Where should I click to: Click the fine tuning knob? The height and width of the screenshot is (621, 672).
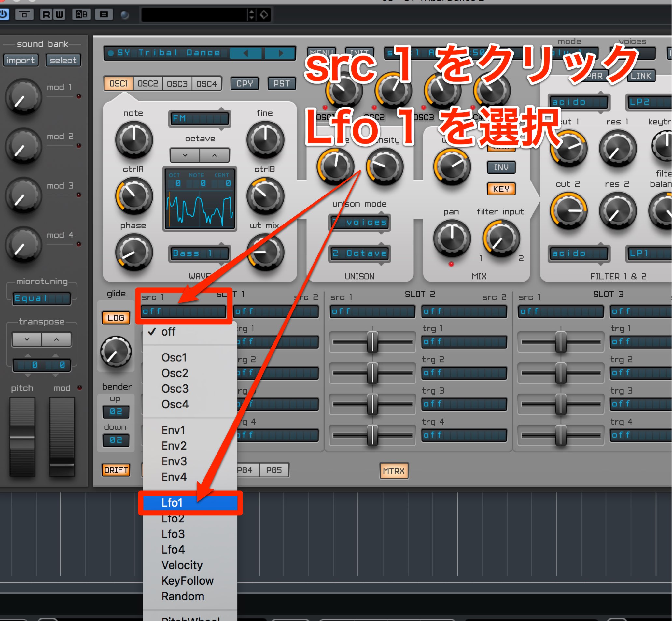[x=265, y=140]
